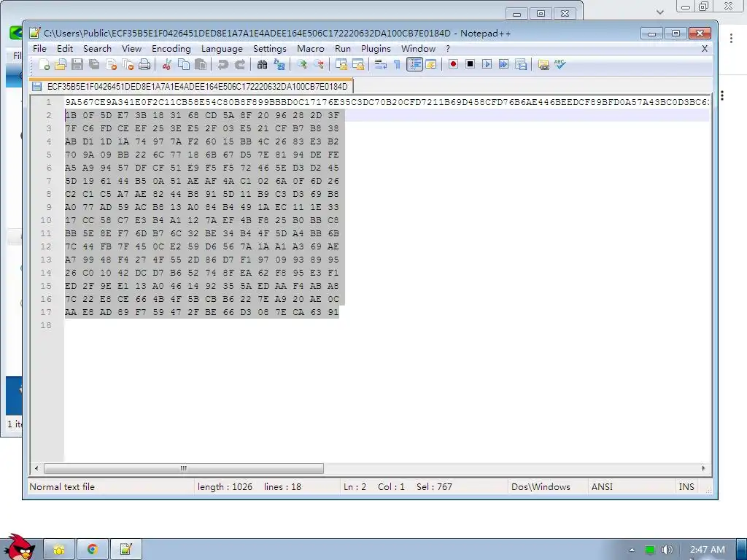Paste clipboard using the Paste icon

point(200,64)
